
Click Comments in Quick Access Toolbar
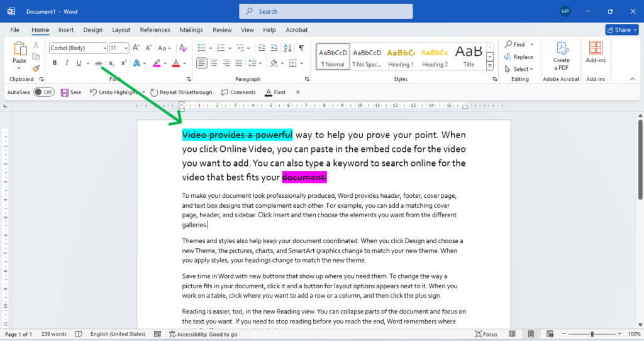coord(238,92)
